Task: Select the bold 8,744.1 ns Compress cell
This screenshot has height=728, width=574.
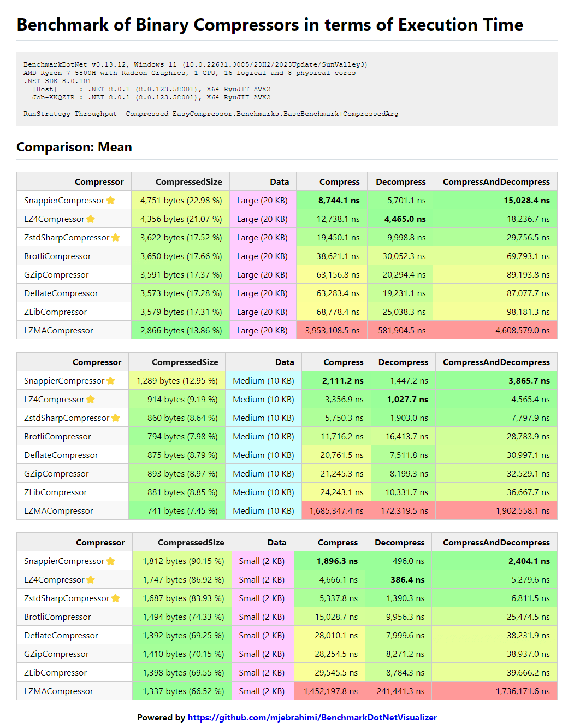Action: point(339,201)
